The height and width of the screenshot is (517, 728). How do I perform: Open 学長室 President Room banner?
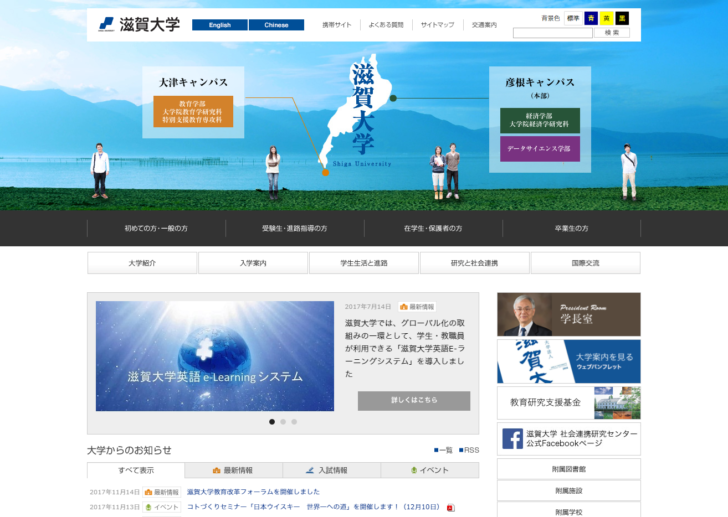tap(569, 314)
